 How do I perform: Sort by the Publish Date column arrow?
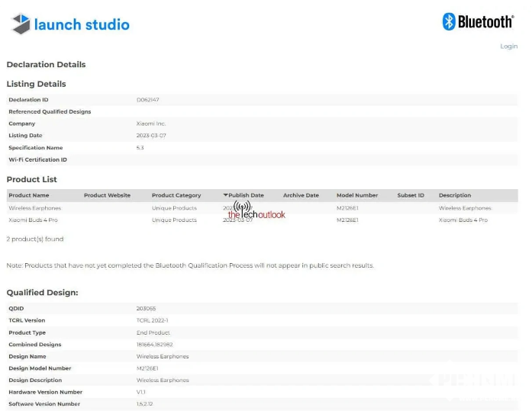[x=226, y=195]
